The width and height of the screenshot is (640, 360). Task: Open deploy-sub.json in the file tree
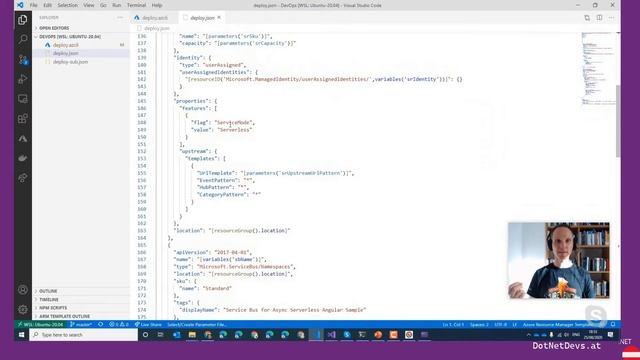click(81, 62)
